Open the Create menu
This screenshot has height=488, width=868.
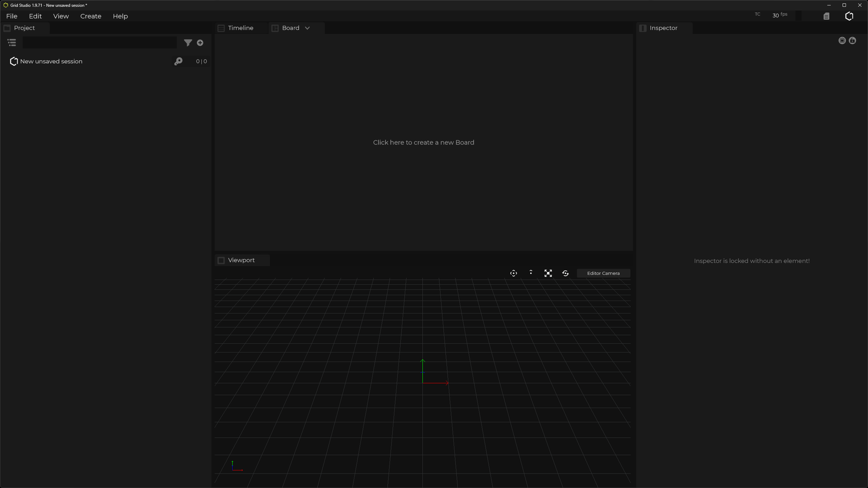pos(91,16)
